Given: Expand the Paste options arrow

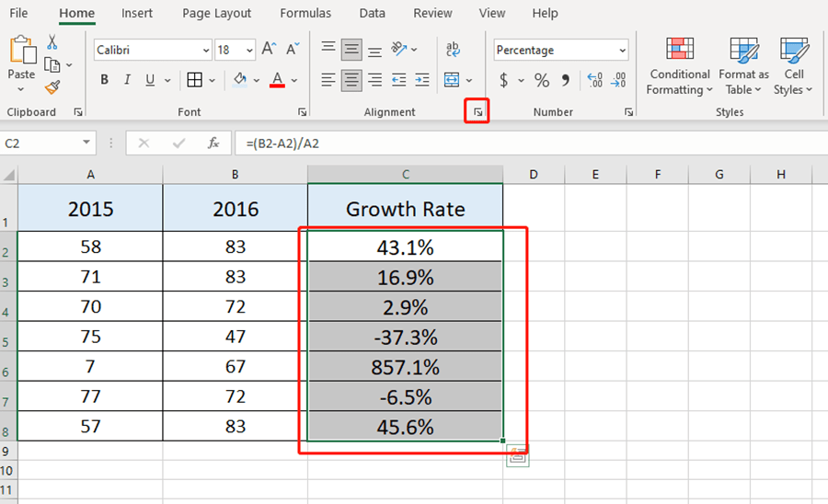Looking at the screenshot, I should pos(20,89).
